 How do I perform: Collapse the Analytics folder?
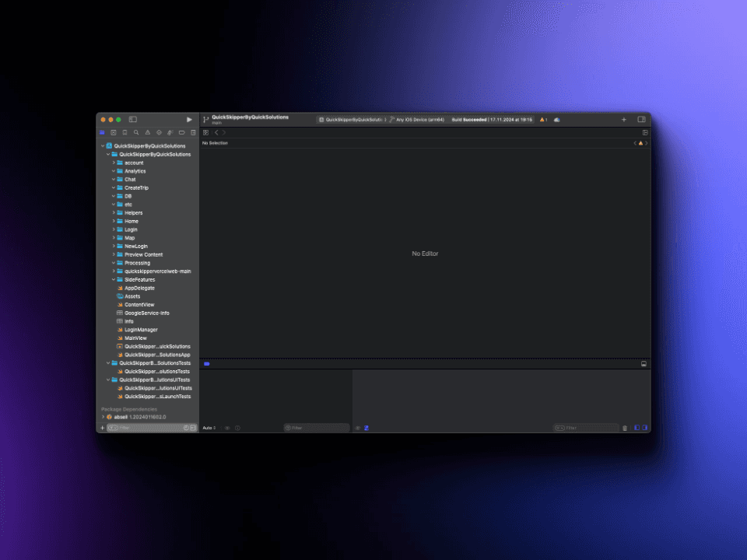pyautogui.click(x=114, y=171)
